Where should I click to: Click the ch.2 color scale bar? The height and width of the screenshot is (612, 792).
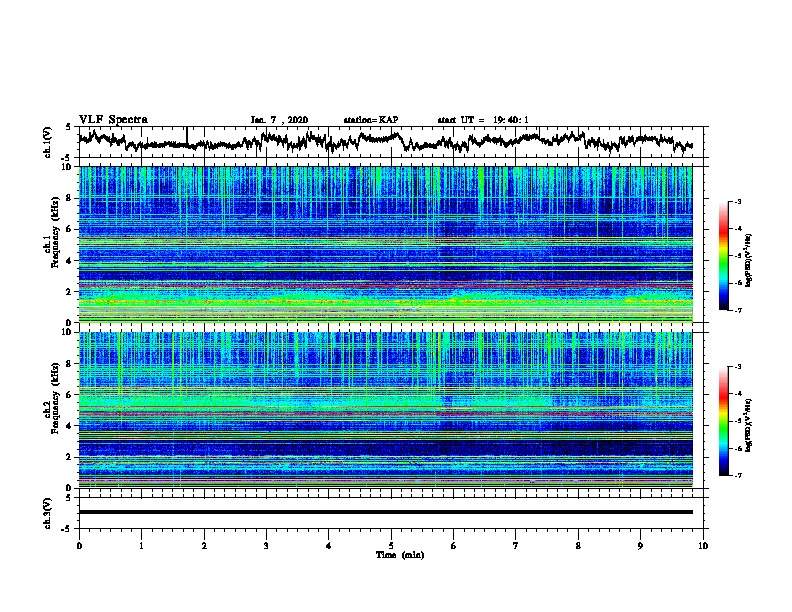[724, 421]
